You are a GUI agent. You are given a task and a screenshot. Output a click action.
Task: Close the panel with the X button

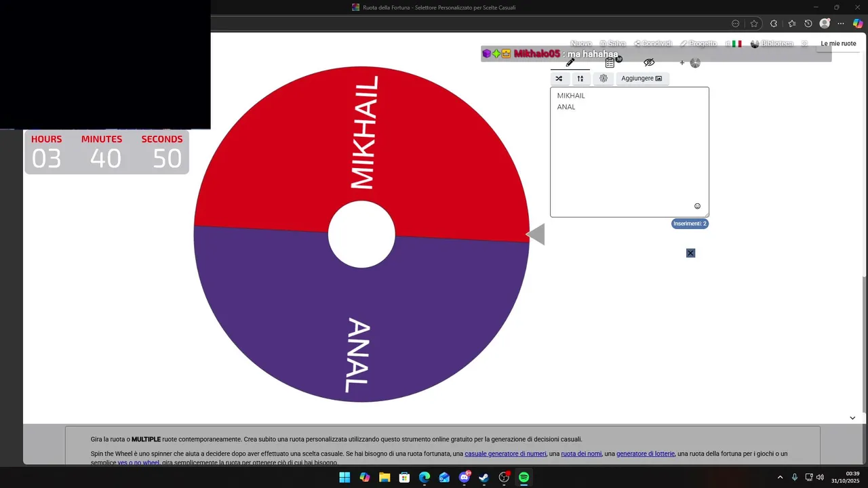[690, 253]
